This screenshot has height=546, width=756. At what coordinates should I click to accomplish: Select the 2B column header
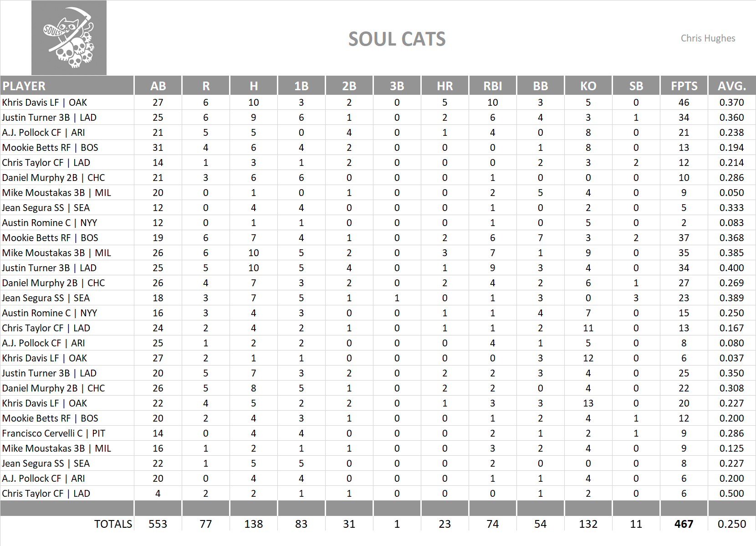(349, 86)
